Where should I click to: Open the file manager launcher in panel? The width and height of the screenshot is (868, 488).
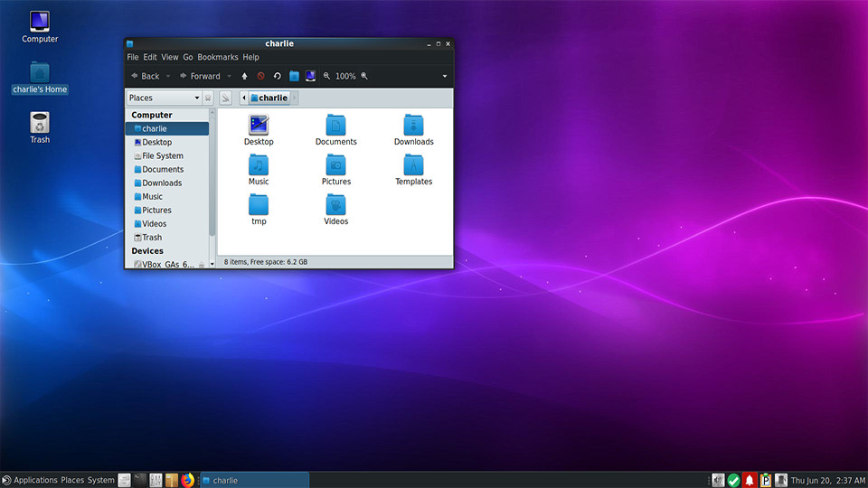coord(124,480)
